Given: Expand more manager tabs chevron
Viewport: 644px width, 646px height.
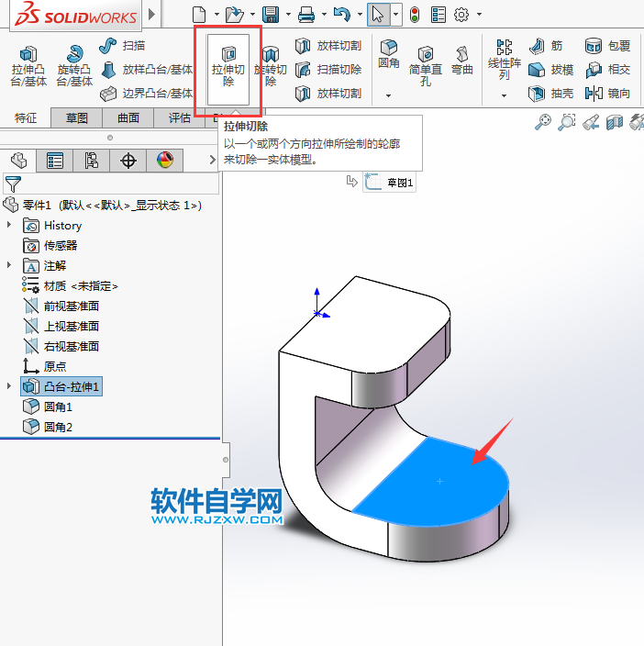Looking at the screenshot, I should pos(213,160).
